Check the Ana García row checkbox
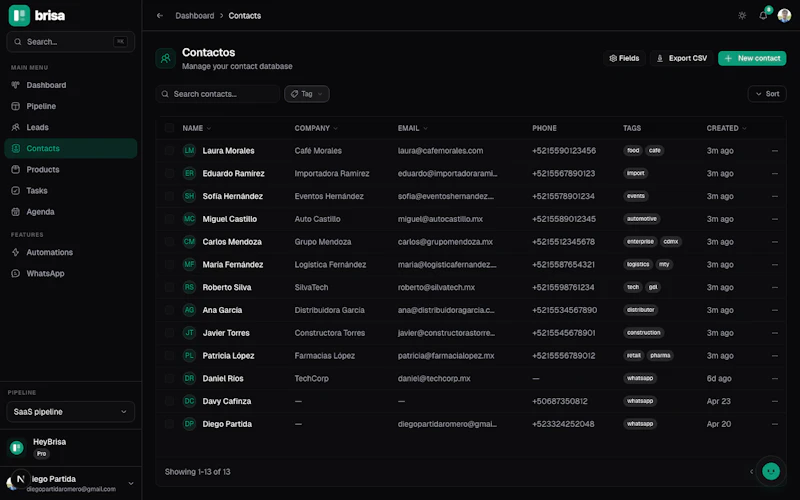800x500 pixels. pyautogui.click(x=169, y=310)
